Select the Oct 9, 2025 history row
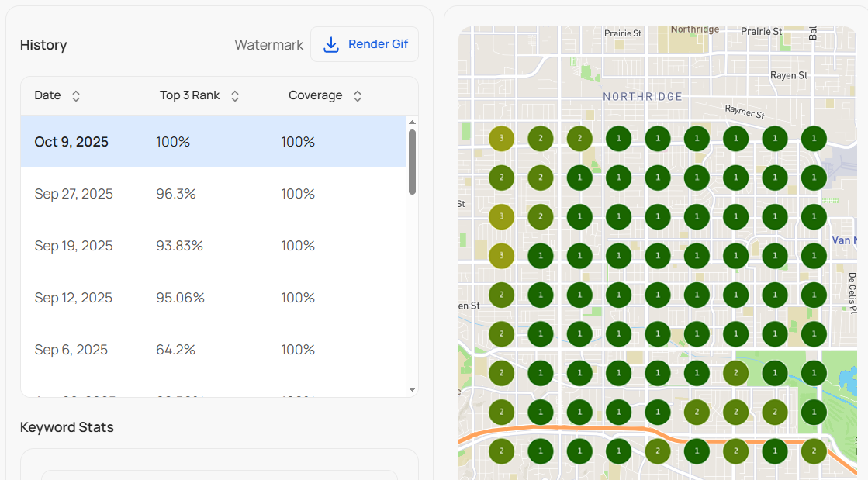 pyautogui.click(x=213, y=142)
